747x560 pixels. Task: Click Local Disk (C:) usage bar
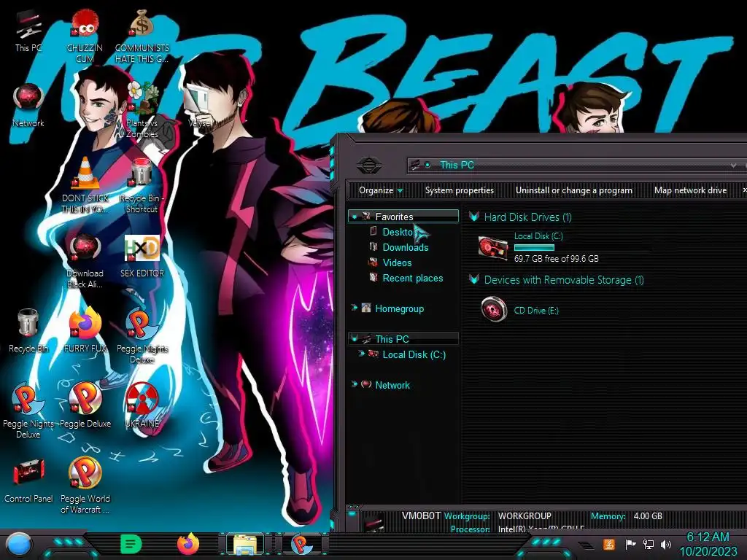coord(582,248)
